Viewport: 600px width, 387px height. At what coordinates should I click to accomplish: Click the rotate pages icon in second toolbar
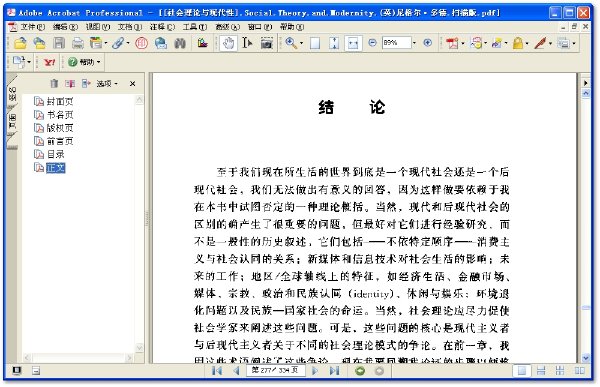pyautogui.click(x=19, y=62)
